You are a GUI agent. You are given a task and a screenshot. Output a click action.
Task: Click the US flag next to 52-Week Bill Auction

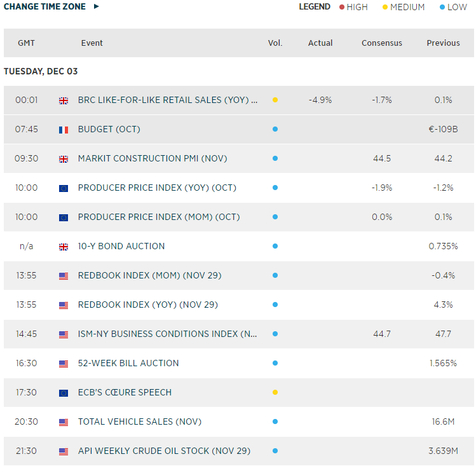pos(64,364)
